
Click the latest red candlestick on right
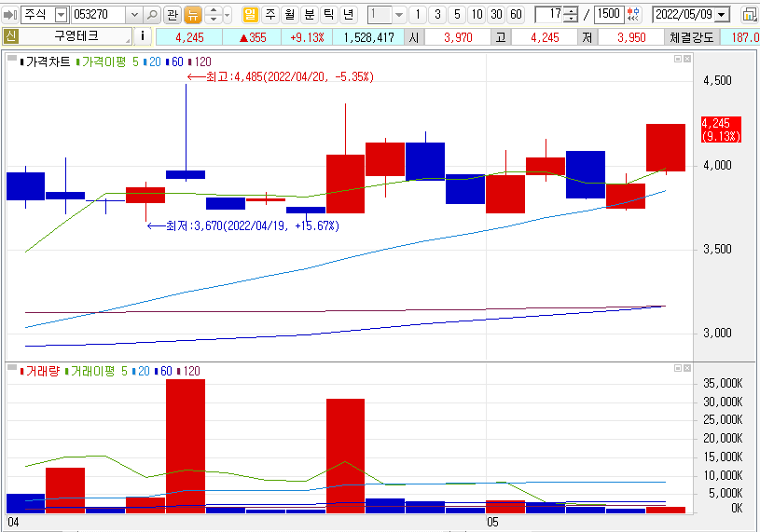666,147
